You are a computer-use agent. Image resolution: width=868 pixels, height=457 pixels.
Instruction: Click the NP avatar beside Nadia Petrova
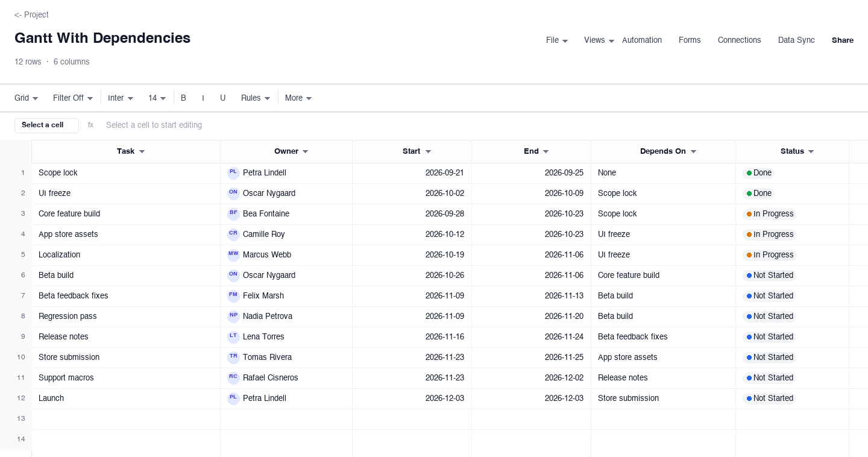(233, 316)
